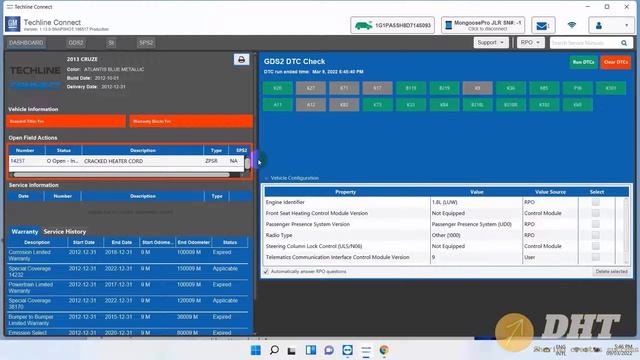This screenshot has height=360, width=640.
Task: Select the Warranty tab
Action: pos(24,231)
